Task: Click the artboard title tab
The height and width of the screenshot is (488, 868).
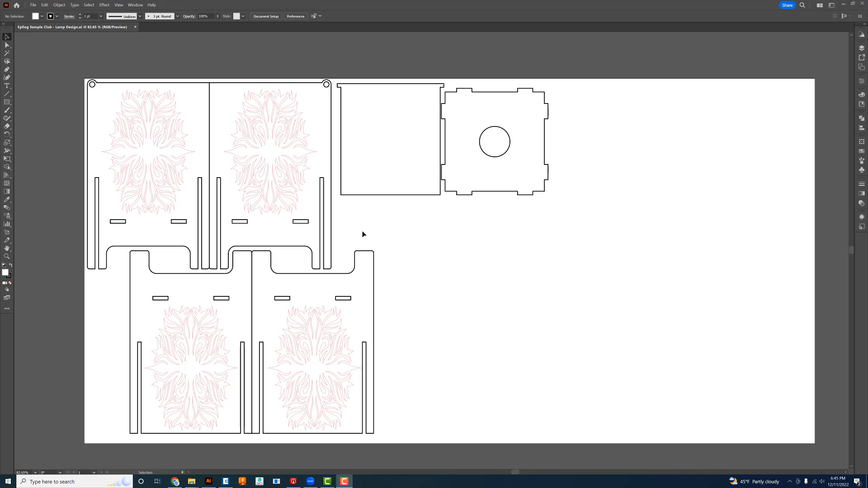Action: tap(72, 27)
